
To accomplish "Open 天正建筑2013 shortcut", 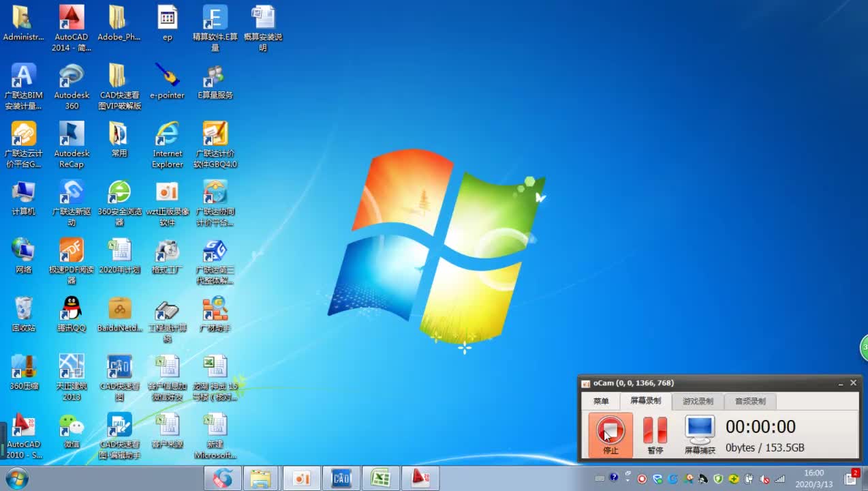I will click(72, 377).
